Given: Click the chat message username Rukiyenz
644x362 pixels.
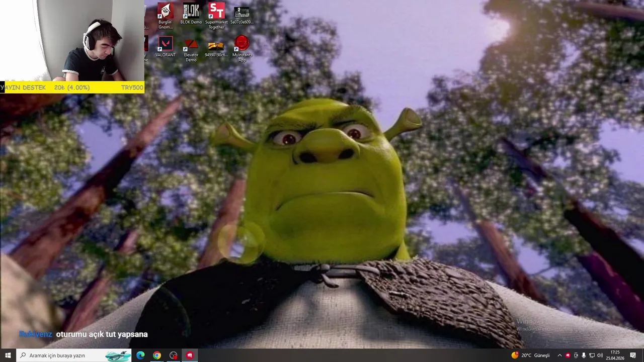Looking at the screenshot, I should [36, 334].
